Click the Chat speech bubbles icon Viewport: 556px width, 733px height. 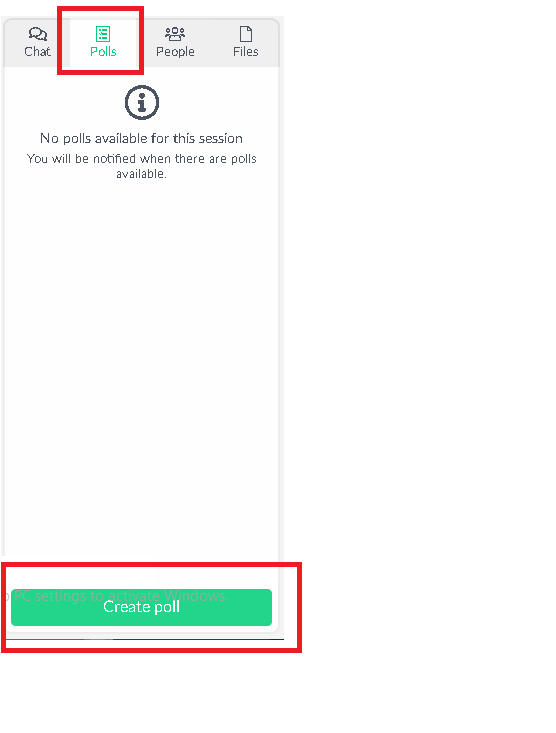(37, 34)
